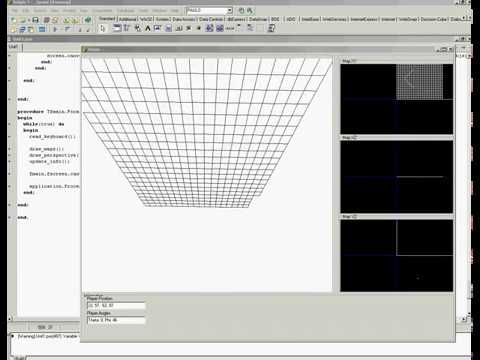The image size is (480, 360).
Task: Click the perspective grid view canvas
Action: tap(207, 174)
